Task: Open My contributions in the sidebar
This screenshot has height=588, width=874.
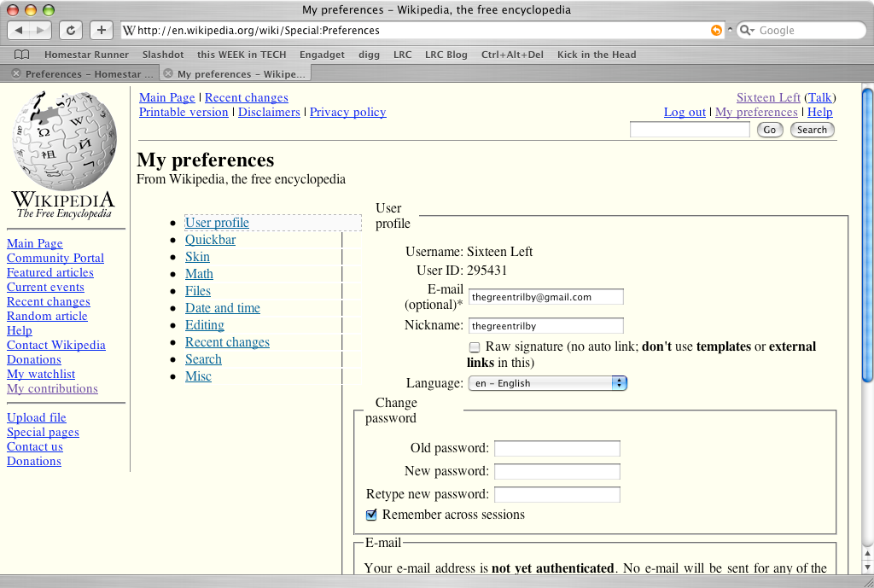Action: (52, 388)
